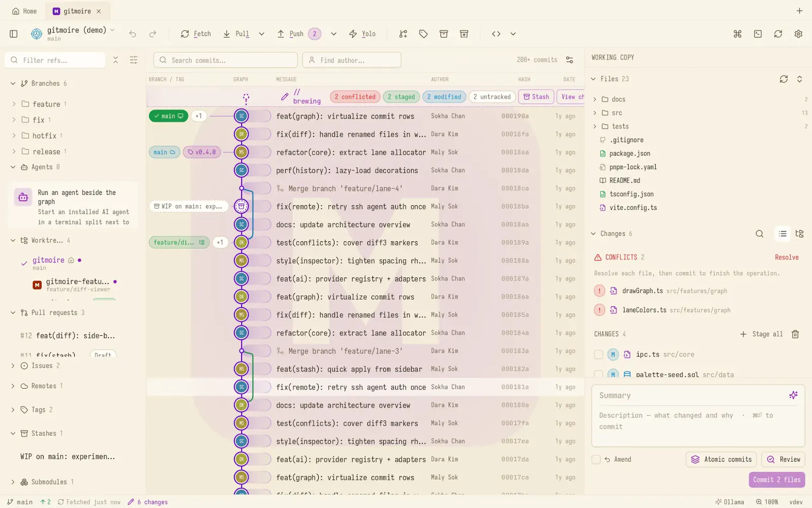Toggle the 2 staged filter chip
The height and width of the screenshot is (508, 812).
coord(401,97)
